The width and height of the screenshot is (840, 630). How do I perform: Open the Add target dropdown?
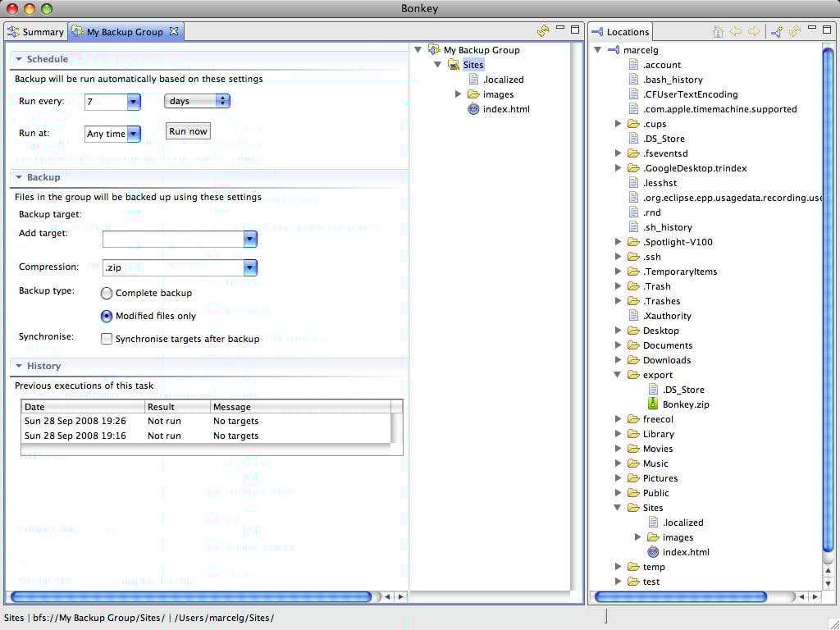pyautogui.click(x=250, y=239)
